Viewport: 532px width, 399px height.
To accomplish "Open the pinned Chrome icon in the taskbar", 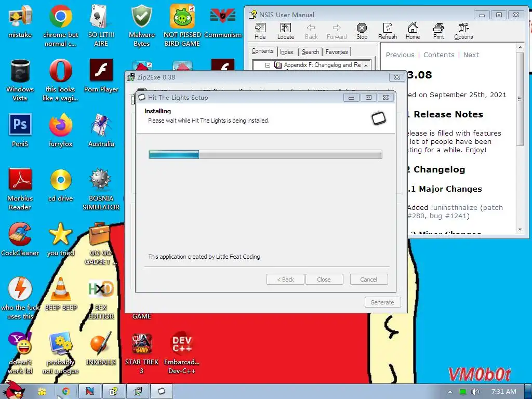I will coord(65,392).
